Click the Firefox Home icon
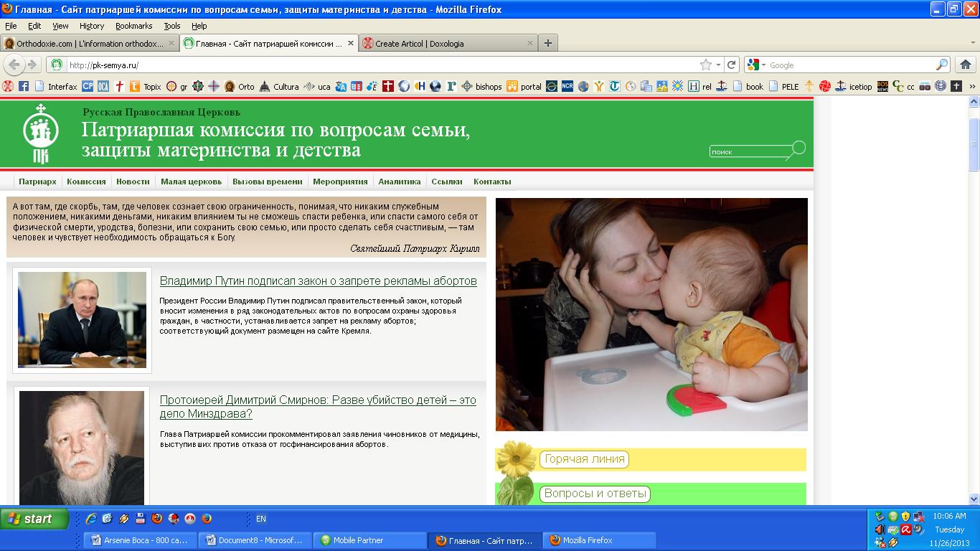This screenshot has width=980, height=551. tap(964, 65)
